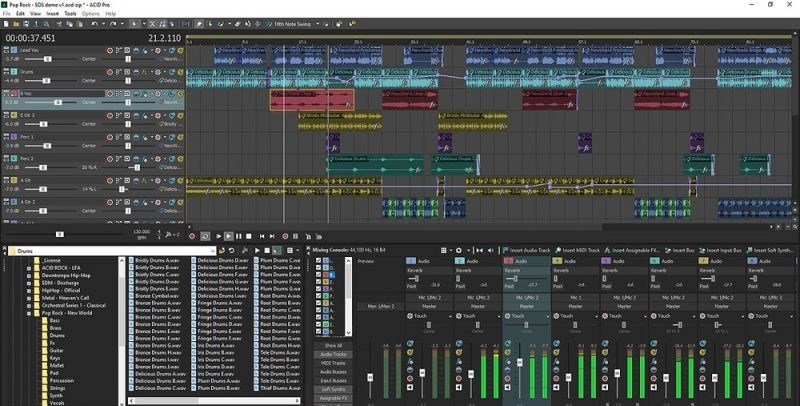Solo the Drums track
Viewport: 800px width, 406px height.
pos(180,72)
